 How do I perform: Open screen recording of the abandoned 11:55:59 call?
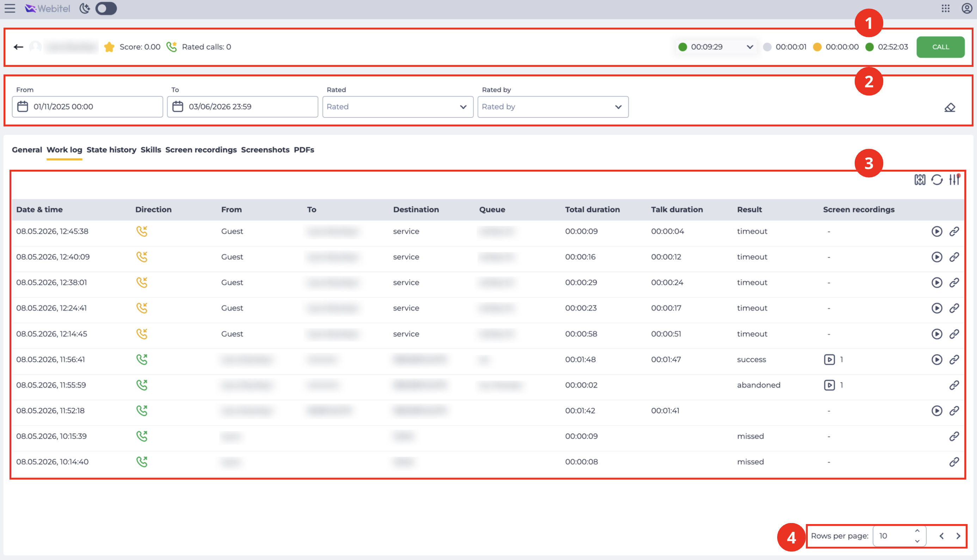coord(829,385)
